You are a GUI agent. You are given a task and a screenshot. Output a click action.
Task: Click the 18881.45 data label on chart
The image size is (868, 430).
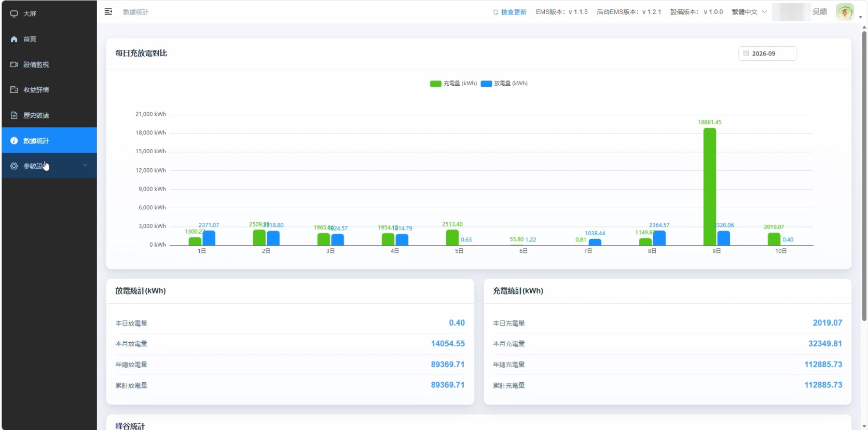(710, 123)
